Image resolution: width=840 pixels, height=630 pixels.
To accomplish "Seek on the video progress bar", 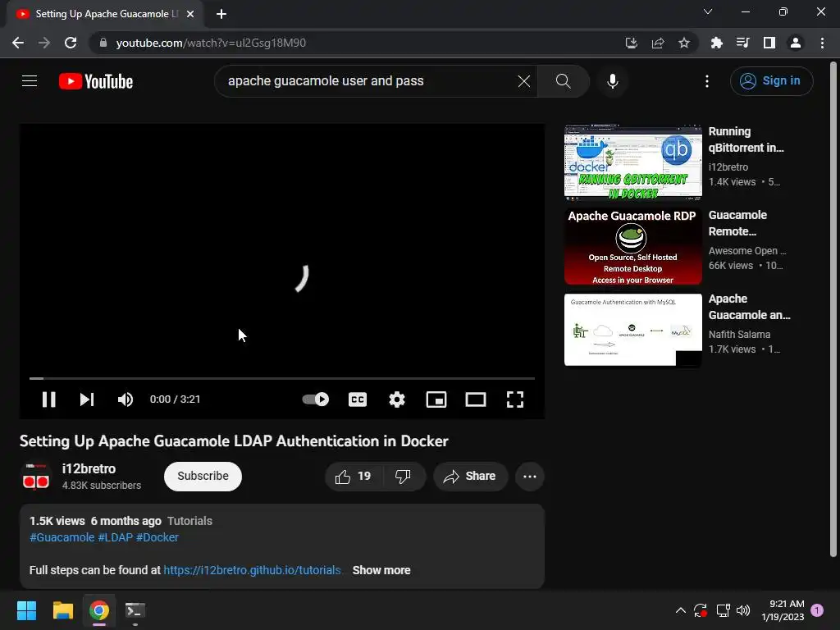I will point(282,378).
